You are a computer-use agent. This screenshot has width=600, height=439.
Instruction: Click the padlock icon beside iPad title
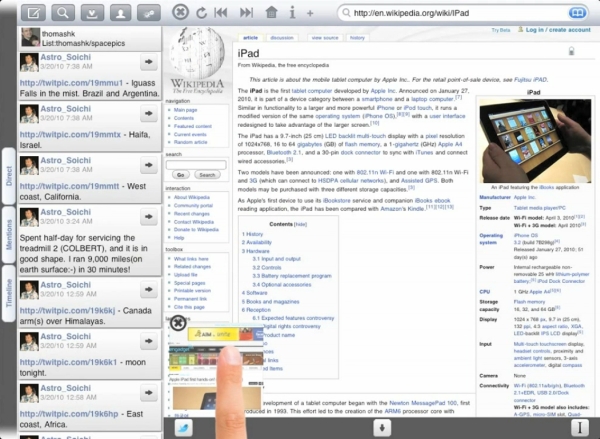click(571, 51)
